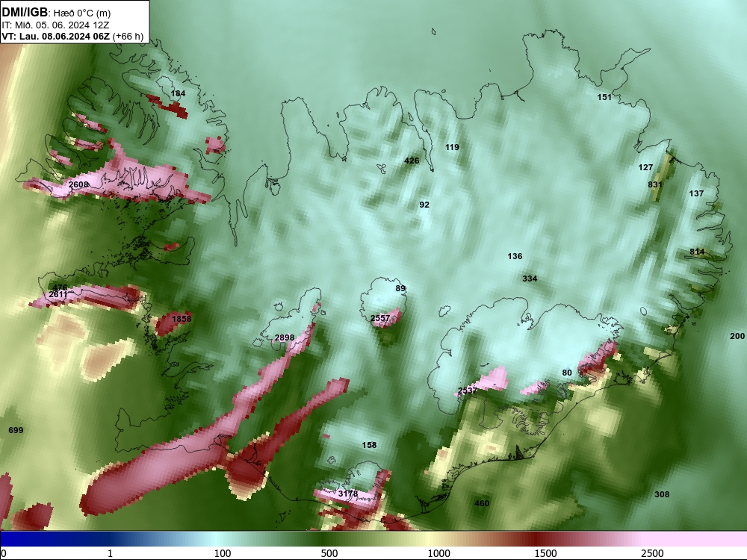Viewport: 747px width, 560px height.
Task: Select the 831 map value
Action: tap(655, 184)
